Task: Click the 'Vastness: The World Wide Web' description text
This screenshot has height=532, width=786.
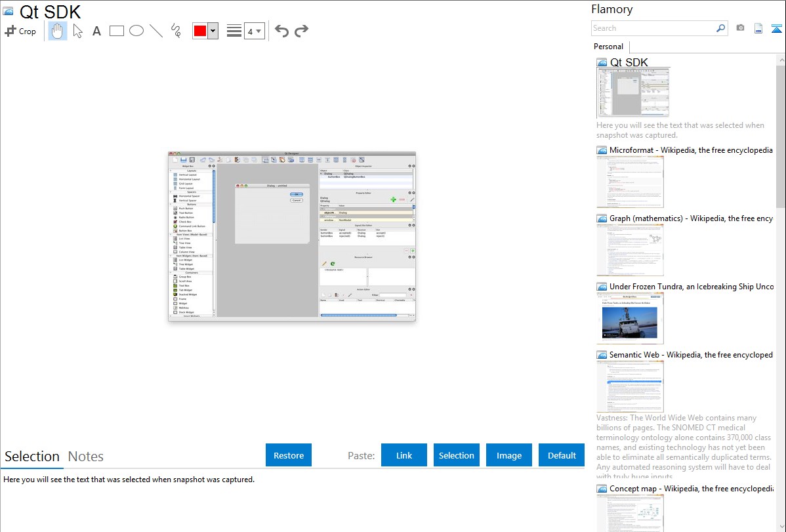Action: pyautogui.click(x=684, y=447)
